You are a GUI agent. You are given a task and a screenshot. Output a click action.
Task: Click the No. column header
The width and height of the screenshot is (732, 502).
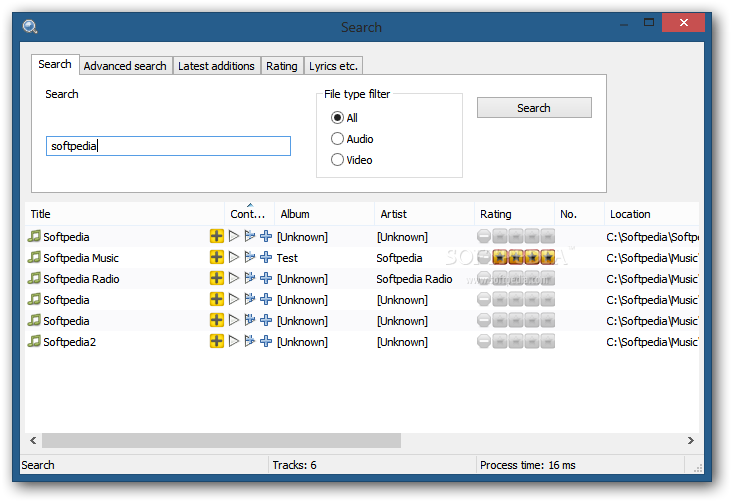tap(579, 214)
